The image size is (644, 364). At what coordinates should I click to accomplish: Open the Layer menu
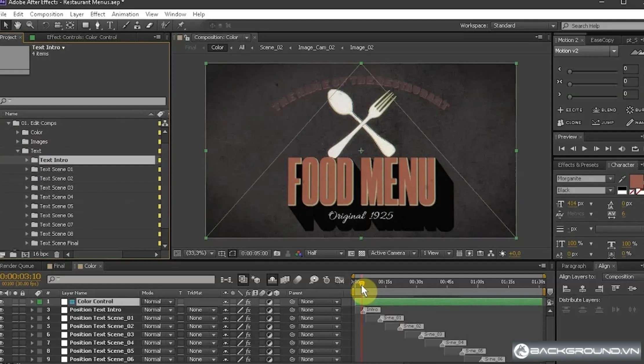coord(77,14)
